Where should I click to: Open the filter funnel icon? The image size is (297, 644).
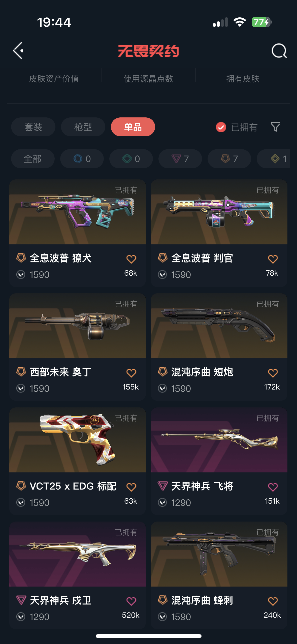[x=275, y=127]
